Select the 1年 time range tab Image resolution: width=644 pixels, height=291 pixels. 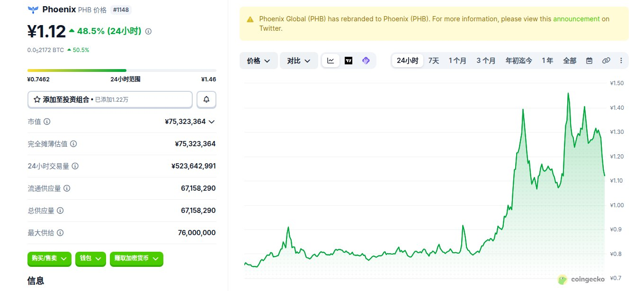pyautogui.click(x=547, y=61)
